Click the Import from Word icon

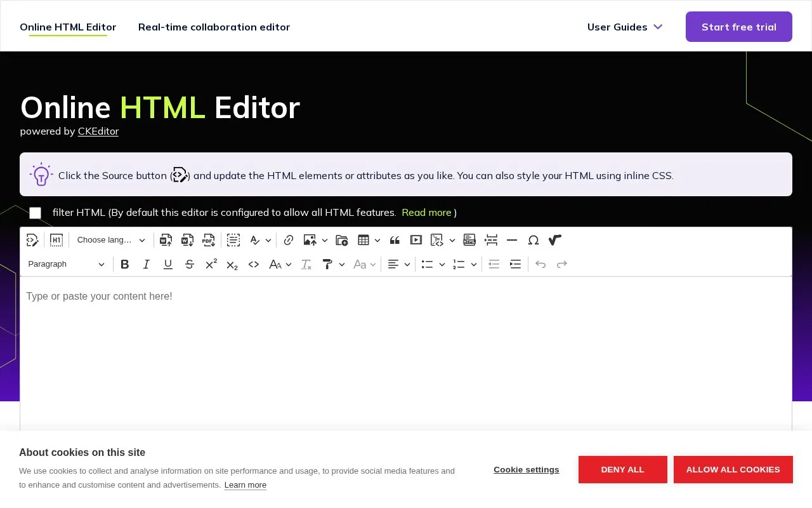tap(166, 240)
